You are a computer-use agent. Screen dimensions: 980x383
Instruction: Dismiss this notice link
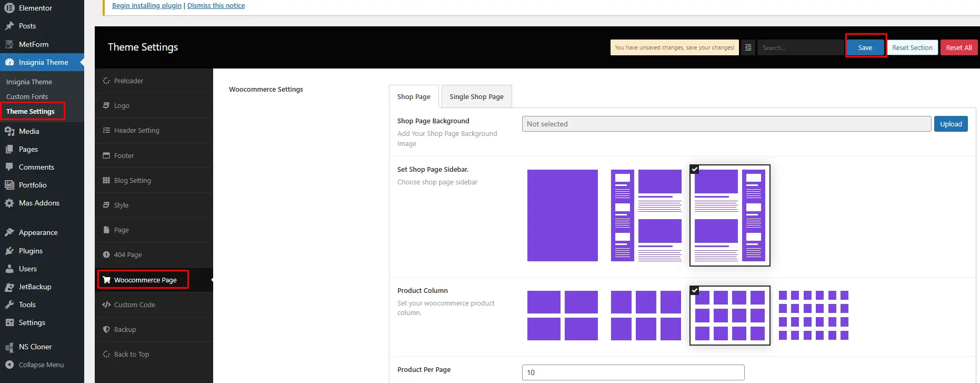[x=216, y=5]
